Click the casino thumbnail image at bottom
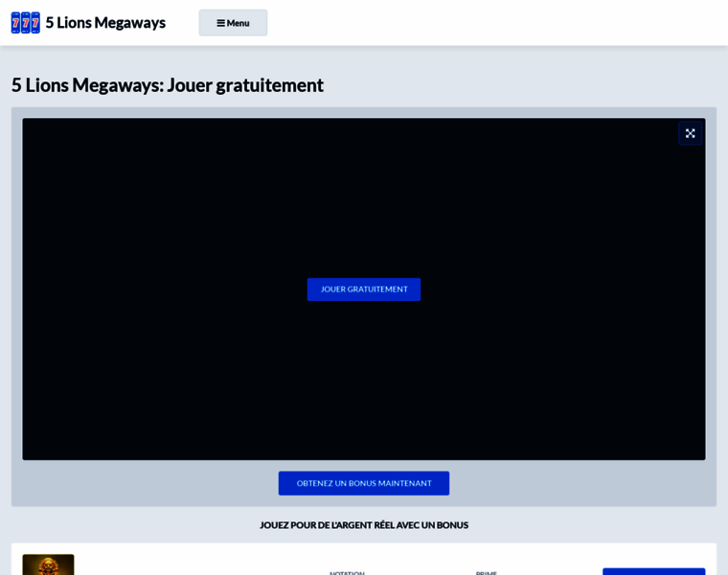 (x=48, y=564)
